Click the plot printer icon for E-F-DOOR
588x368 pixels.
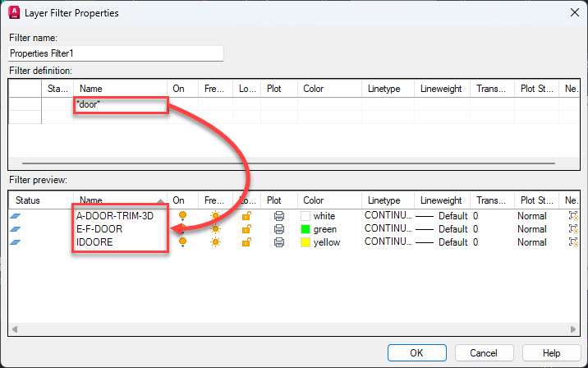[x=279, y=229]
